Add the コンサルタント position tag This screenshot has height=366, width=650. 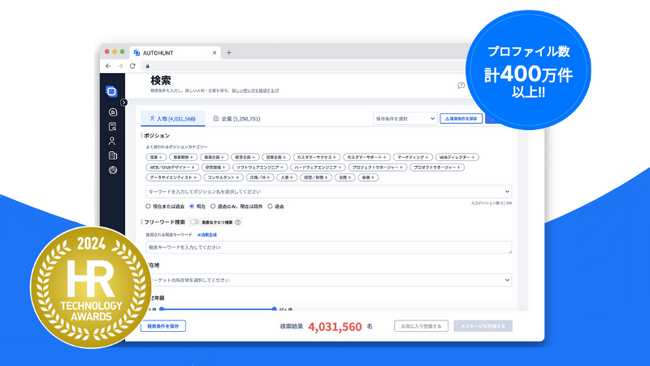click(x=223, y=177)
